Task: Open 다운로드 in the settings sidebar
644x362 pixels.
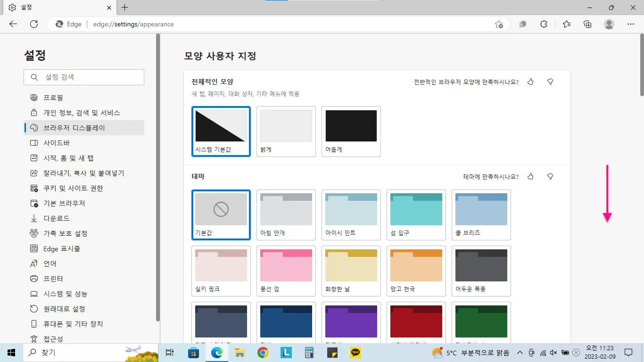Action: (56, 218)
